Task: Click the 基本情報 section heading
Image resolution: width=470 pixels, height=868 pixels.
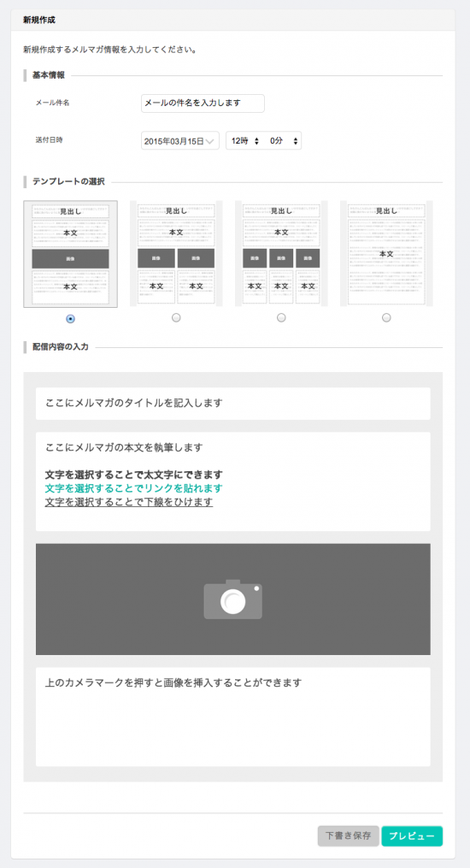Action: coord(49,74)
